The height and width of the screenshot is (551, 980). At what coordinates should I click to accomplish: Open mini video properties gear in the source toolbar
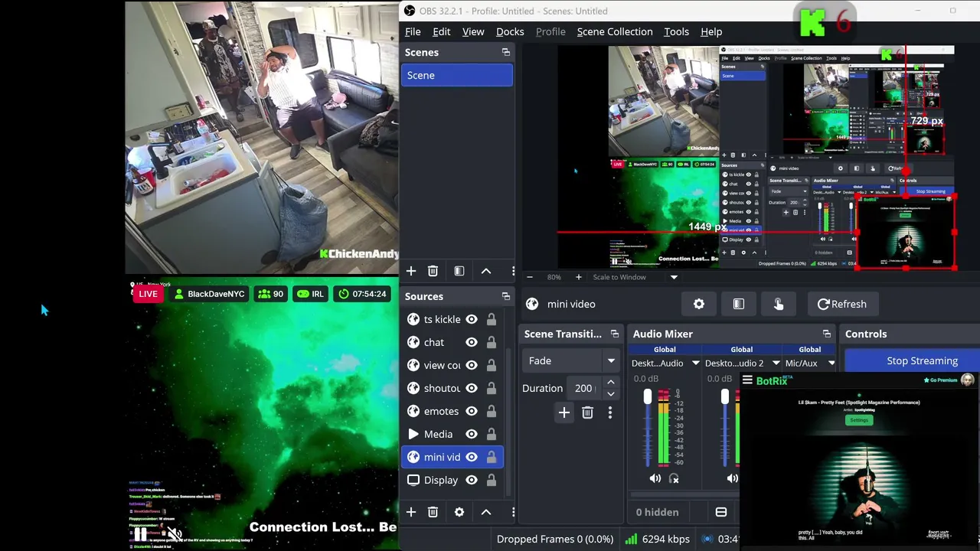tap(699, 304)
